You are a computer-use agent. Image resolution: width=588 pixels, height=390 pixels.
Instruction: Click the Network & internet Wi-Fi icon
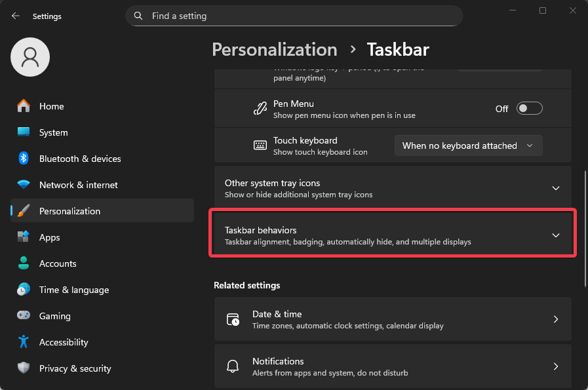(24, 185)
